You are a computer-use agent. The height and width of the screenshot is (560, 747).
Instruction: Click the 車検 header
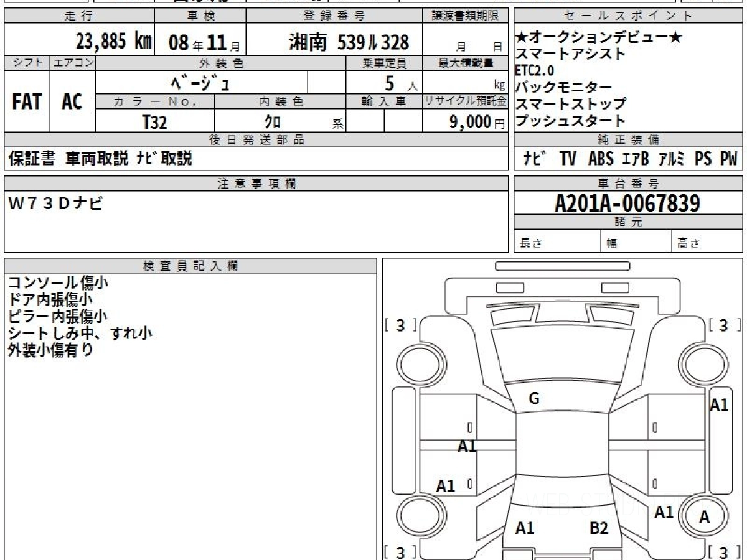(200, 16)
